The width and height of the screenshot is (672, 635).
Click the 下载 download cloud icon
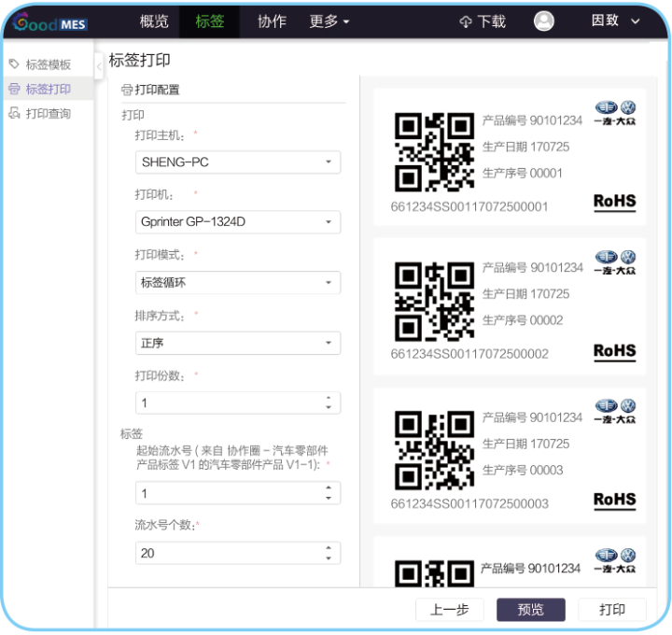click(x=466, y=21)
